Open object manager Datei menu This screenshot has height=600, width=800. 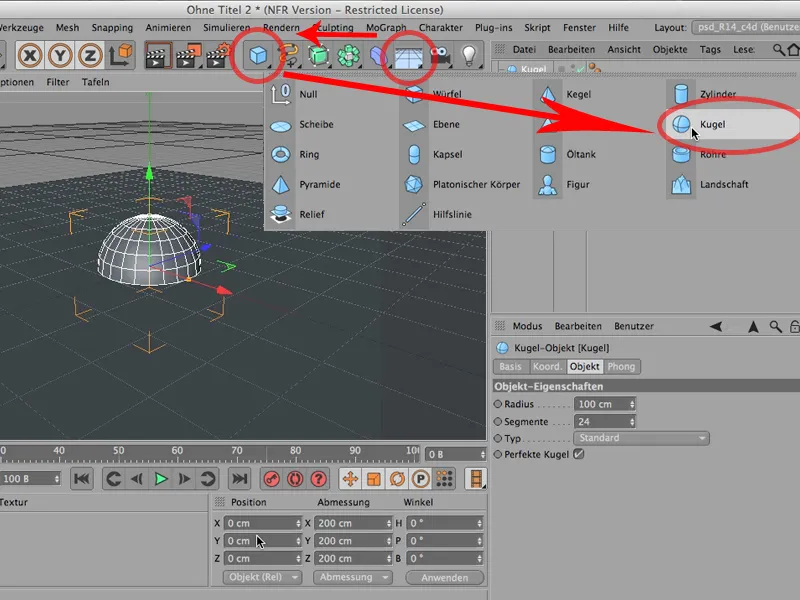click(x=524, y=49)
